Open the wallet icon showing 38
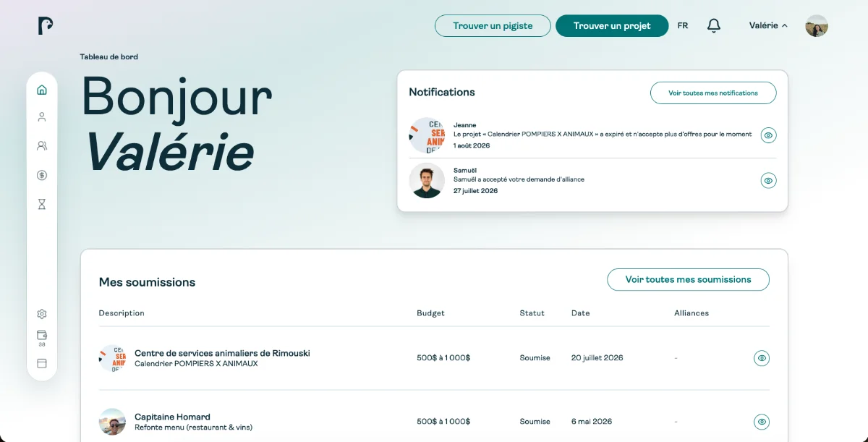Image resolution: width=868 pixels, height=442 pixels. [x=42, y=338]
